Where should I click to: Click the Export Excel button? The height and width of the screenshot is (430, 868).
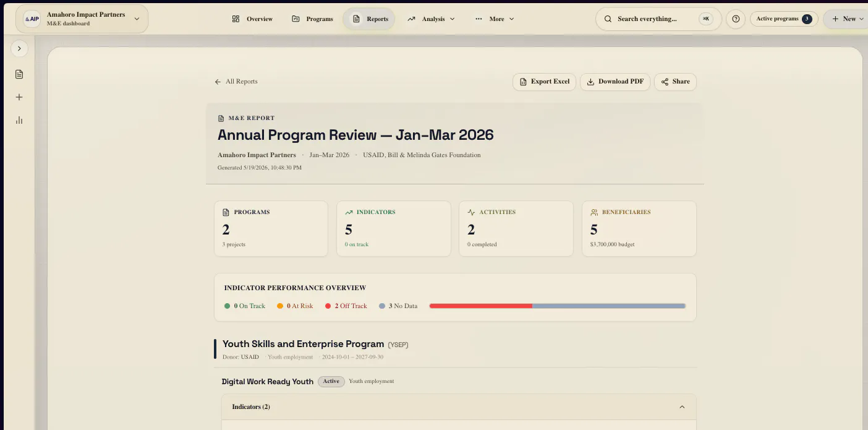tap(544, 82)
